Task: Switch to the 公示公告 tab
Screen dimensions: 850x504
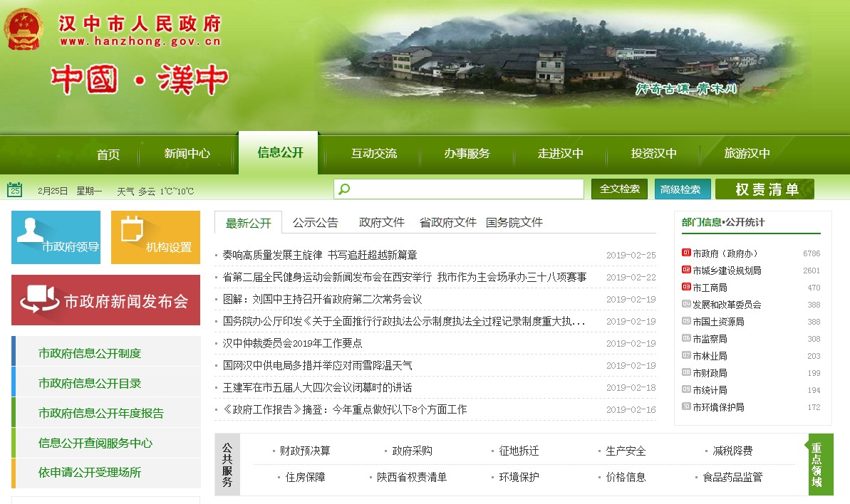Action: (x=315, y=222)
